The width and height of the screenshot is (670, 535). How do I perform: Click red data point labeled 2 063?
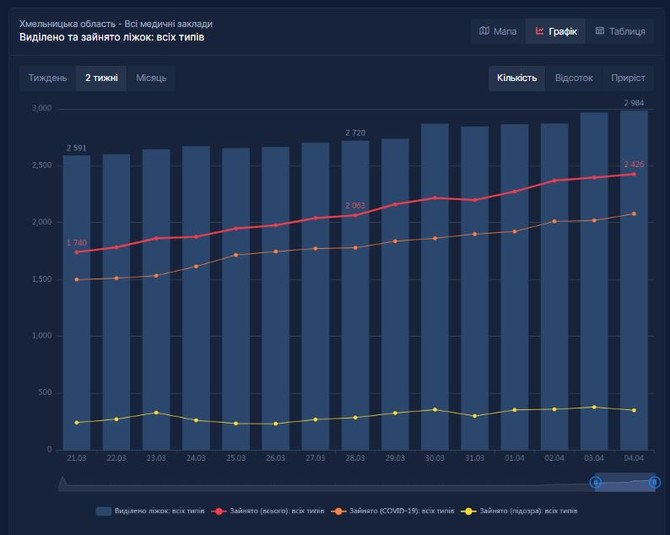[355, 215]
